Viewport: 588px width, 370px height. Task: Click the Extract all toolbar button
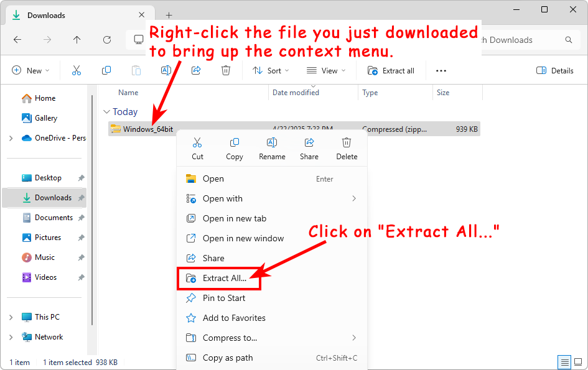click(391, 71)
